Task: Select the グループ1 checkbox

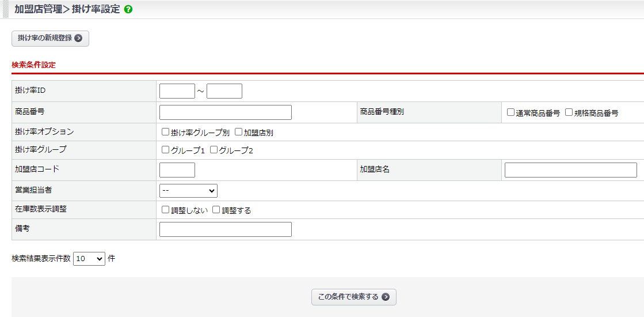Action: [166, 150]
